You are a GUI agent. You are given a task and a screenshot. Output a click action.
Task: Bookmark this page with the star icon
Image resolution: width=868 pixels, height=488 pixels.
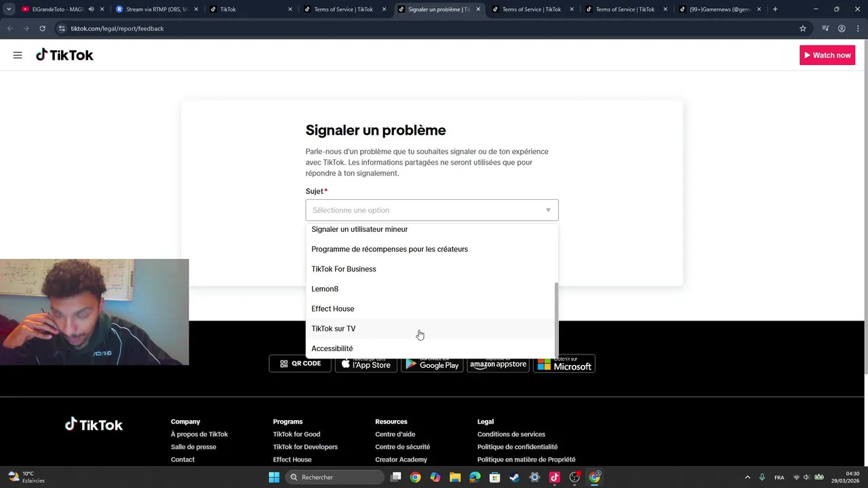point(803,28)
